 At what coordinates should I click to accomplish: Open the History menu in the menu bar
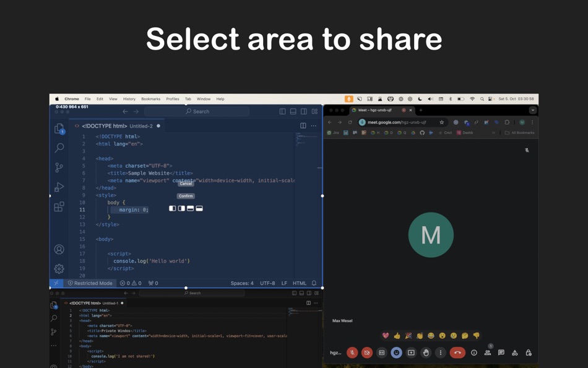click(129, 99)
